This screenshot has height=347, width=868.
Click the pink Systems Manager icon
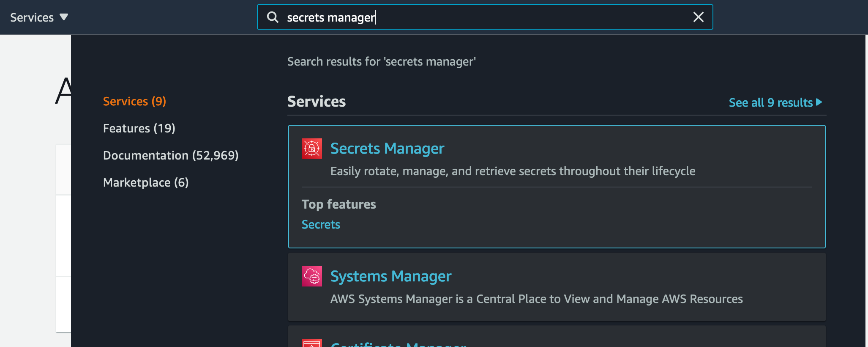point(312,276)
